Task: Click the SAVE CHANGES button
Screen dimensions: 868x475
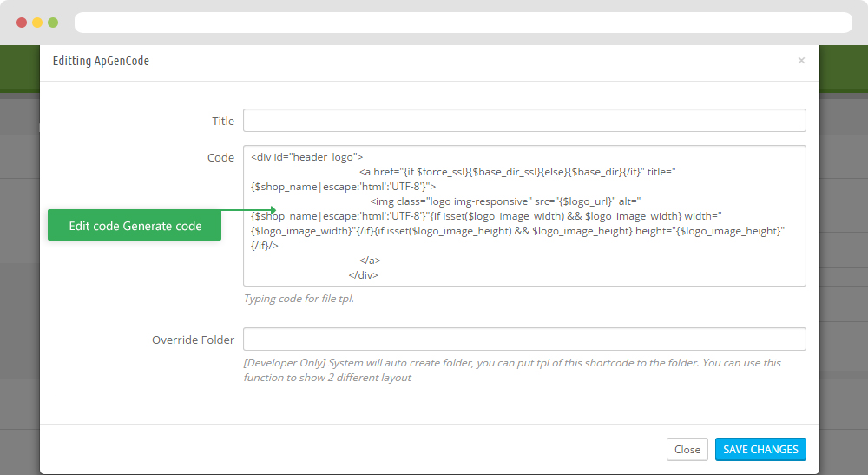Action: pyautogui.click(x=760, y=450)
